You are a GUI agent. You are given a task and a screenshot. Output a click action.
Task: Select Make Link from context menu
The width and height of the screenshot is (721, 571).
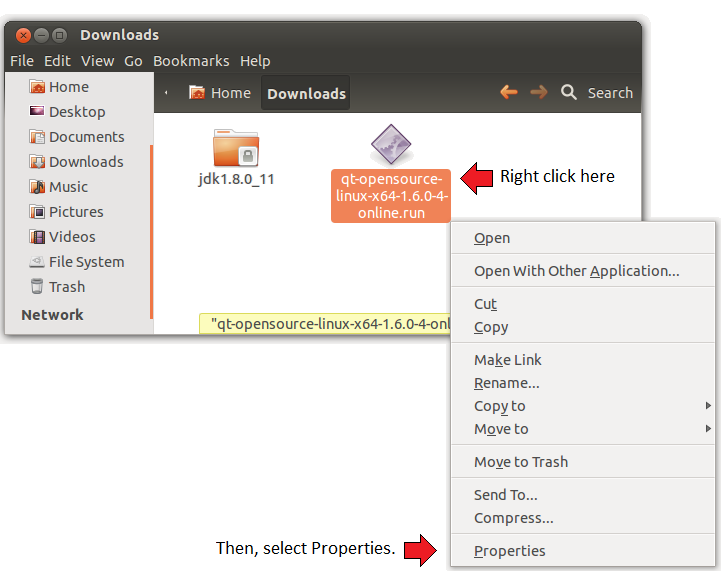tap(583, 360)
